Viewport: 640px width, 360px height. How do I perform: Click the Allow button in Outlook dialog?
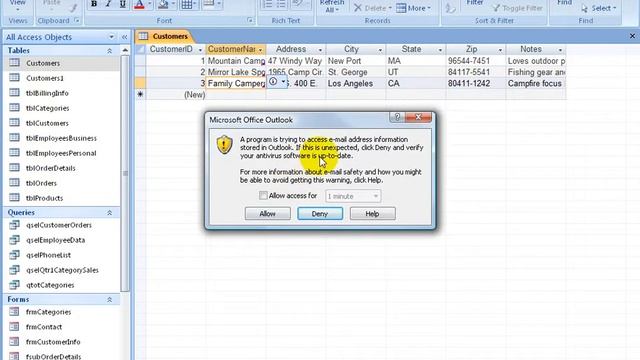(268, 213)
